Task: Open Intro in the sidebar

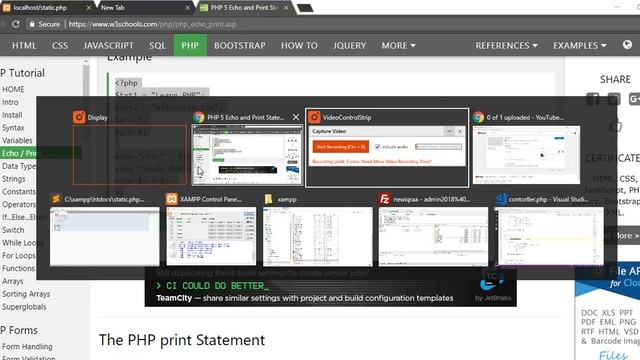Action: (x=10, y=102)
